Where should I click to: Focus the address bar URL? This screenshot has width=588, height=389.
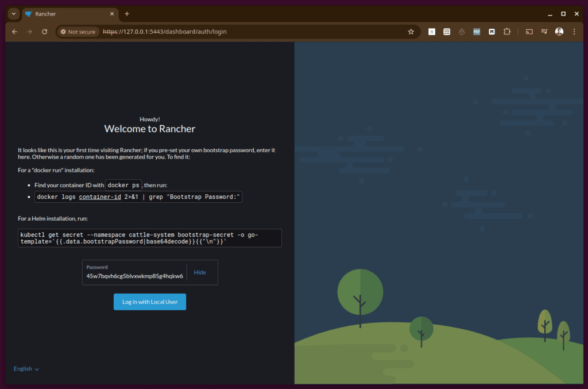[165, 32]
